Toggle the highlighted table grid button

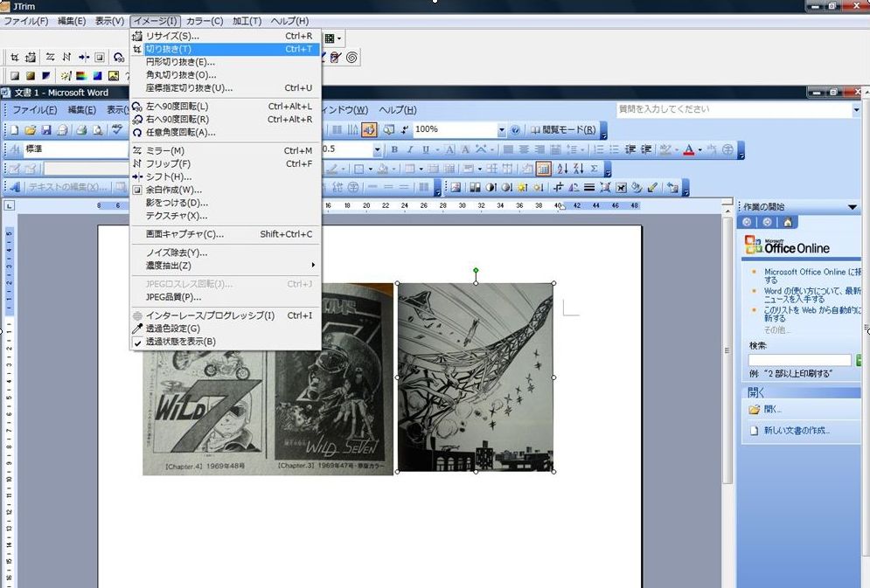click(543, 169)
